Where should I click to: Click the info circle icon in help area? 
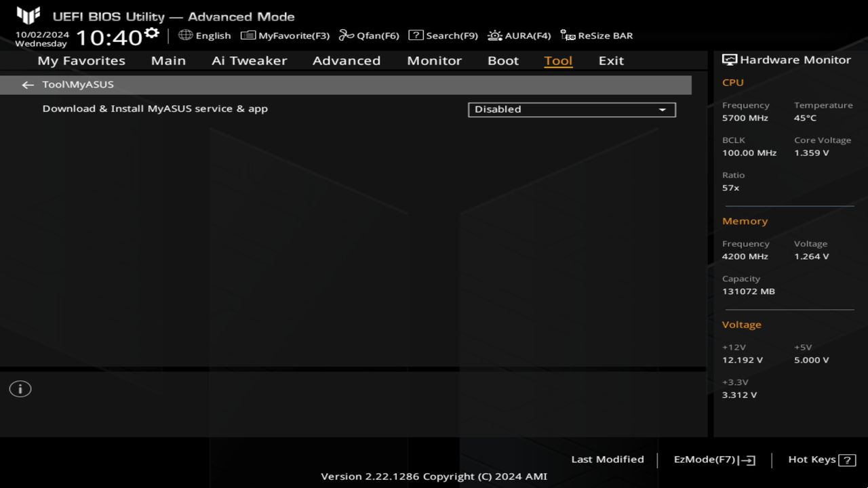click(x=20, y=389)
